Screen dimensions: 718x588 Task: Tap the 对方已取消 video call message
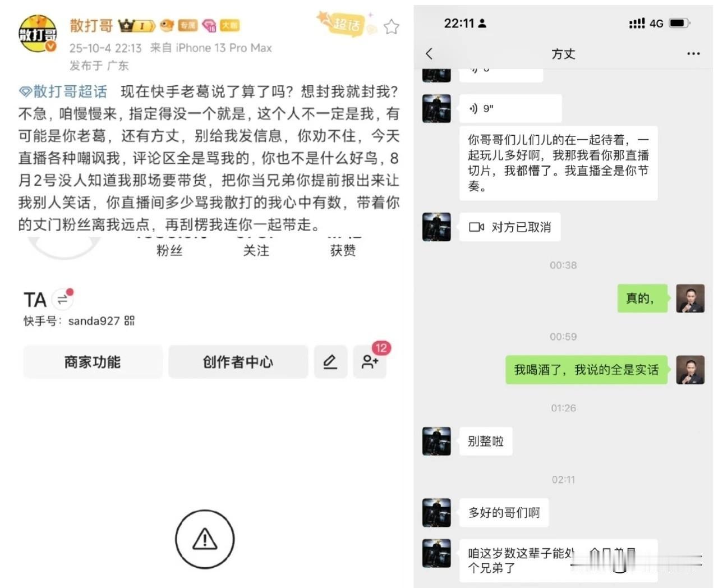point(510,227)
